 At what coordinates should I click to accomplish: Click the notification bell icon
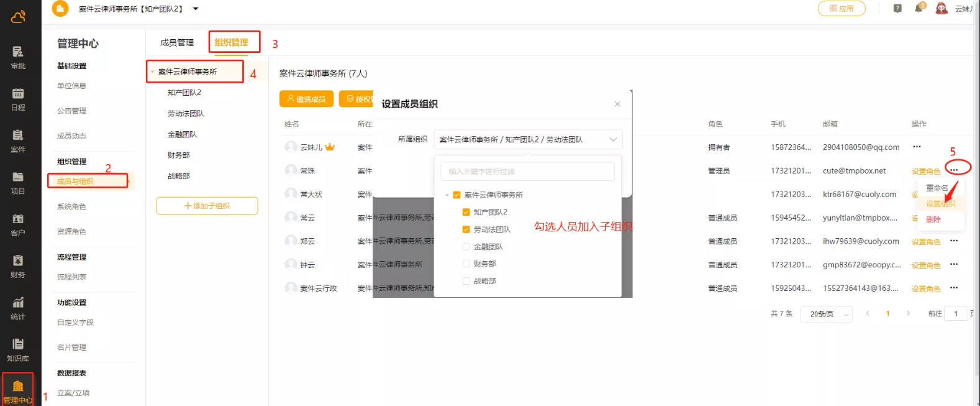click(919, 8)
